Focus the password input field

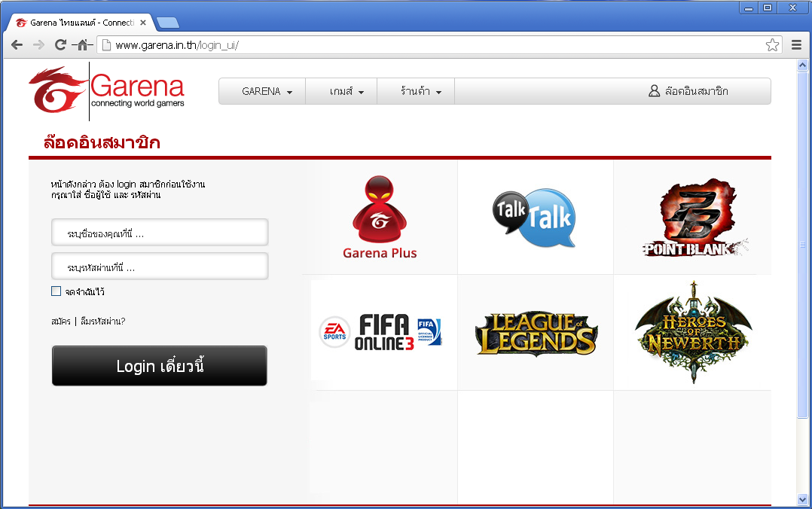[160, 266]
